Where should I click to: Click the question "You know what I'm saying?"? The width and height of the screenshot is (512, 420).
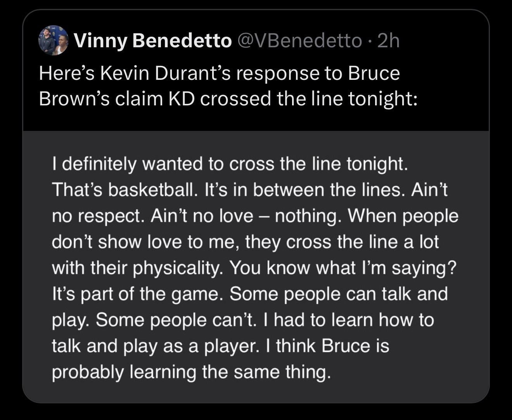(343, 268)
